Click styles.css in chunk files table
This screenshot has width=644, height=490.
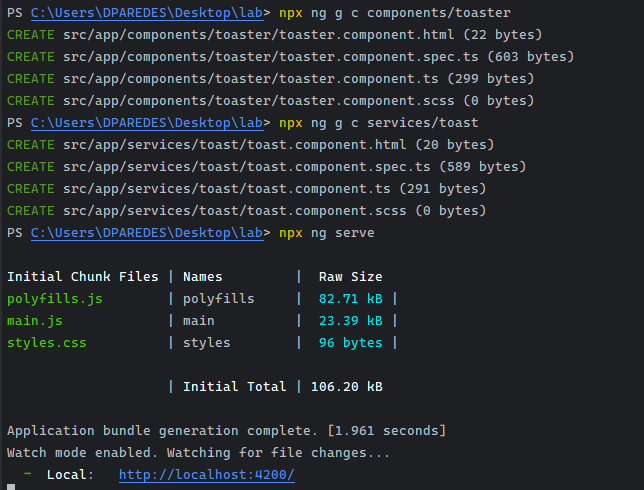(x=46, y=342)
